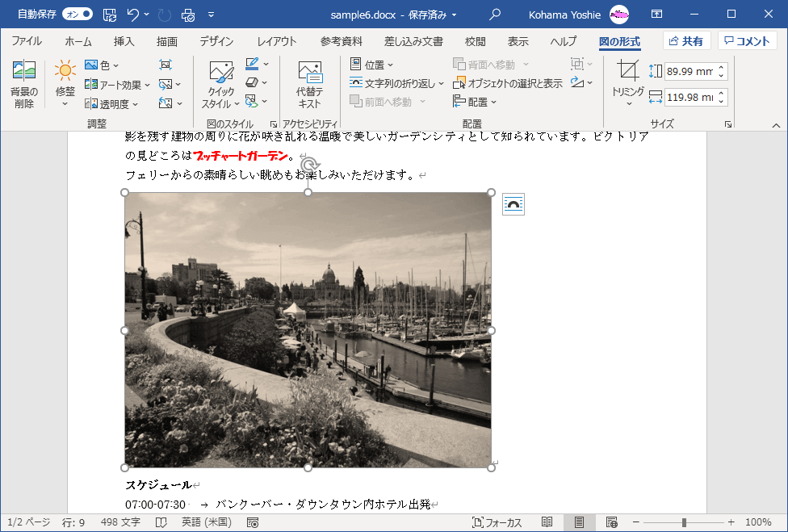788x532 pixels.
Task: Open the 修整 (Corrections) sun icon
Action: 65,70
